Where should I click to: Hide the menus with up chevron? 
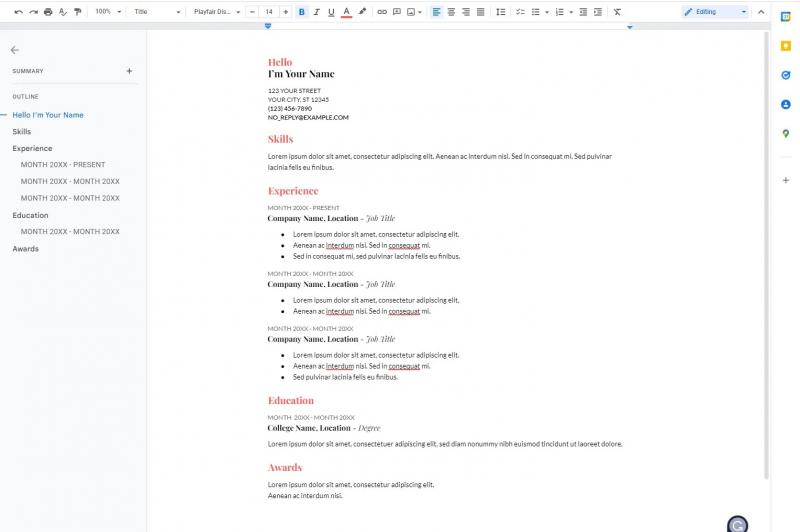pyautogui.click(x=761, y=12)
